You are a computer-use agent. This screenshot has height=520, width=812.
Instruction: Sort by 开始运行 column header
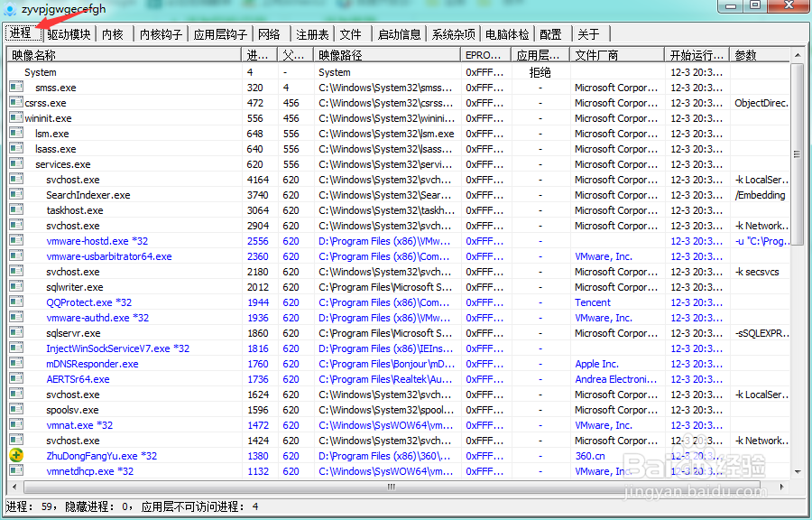click(x=697, y=55)
